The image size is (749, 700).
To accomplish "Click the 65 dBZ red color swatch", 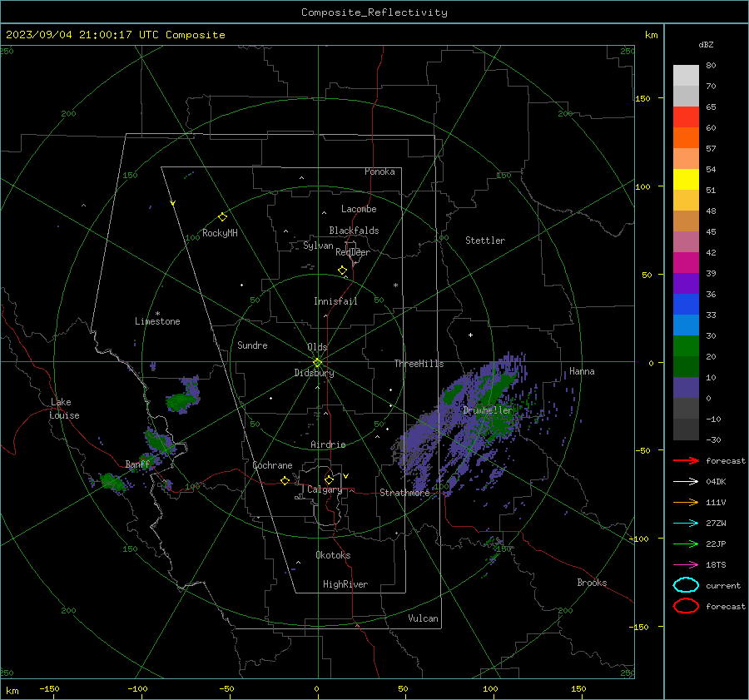I will click(x=686, y=117).
